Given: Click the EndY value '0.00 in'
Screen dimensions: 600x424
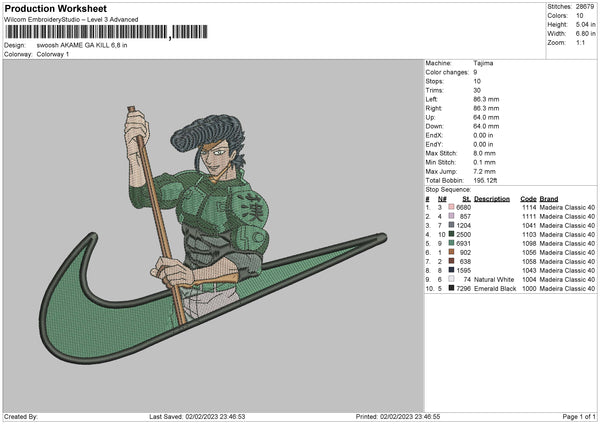Looking at the screenshot, I should coord(483,144).
